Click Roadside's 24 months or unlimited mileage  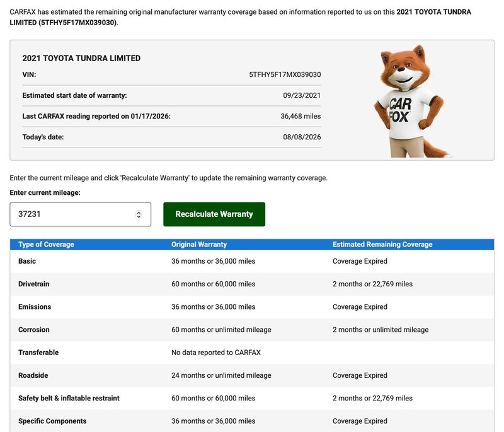(221, 375)
